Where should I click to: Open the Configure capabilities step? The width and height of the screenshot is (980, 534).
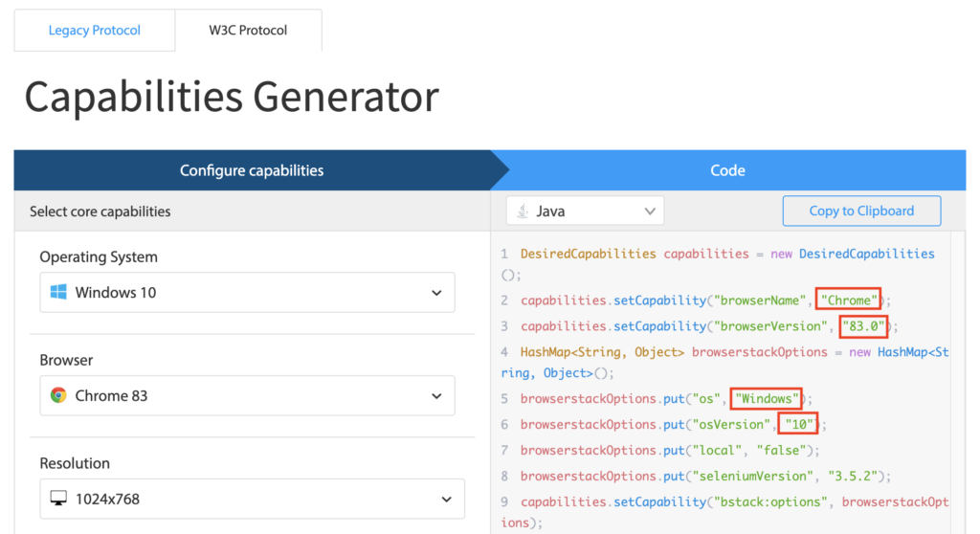252,170
